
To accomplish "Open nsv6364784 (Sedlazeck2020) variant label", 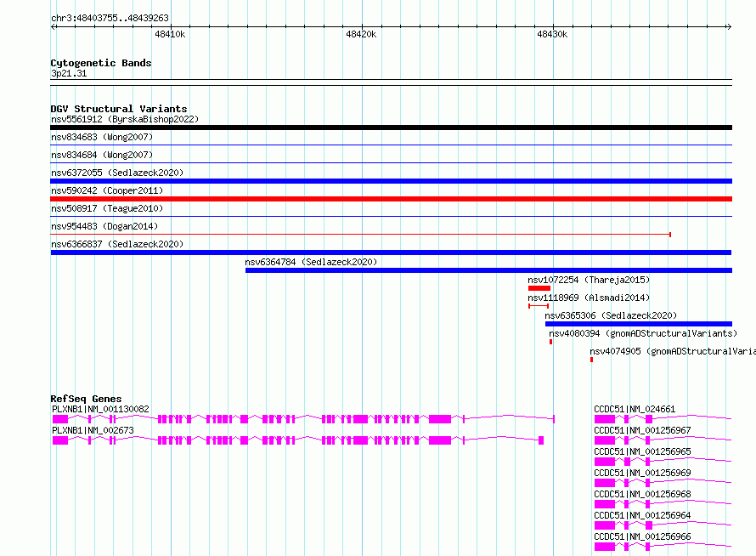I will coord(311,262).
